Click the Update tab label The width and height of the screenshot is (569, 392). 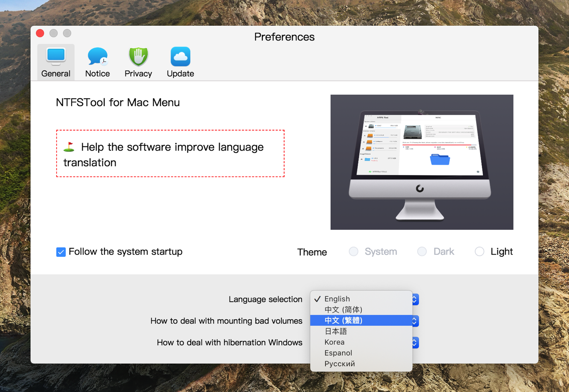(180, 74)
